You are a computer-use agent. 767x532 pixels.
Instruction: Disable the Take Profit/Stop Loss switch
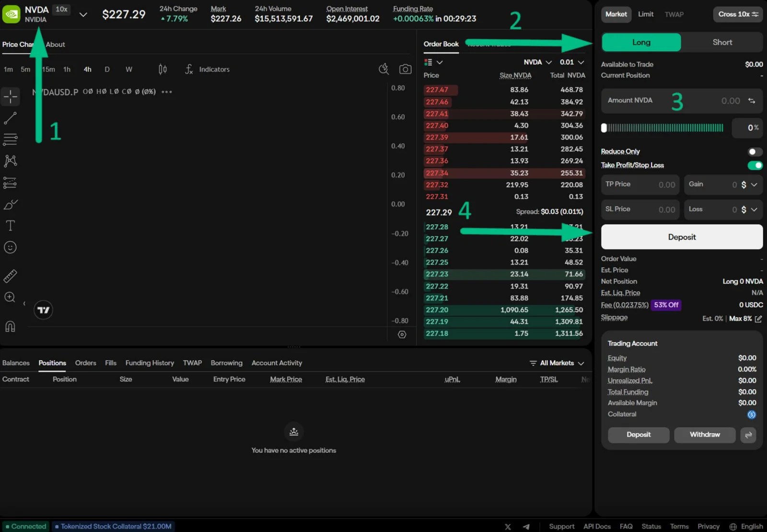coord(755,165)
